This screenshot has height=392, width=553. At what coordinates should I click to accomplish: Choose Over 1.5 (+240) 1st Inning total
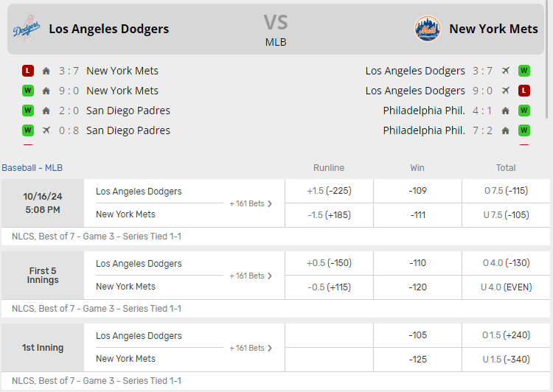(x=507, y=335)
